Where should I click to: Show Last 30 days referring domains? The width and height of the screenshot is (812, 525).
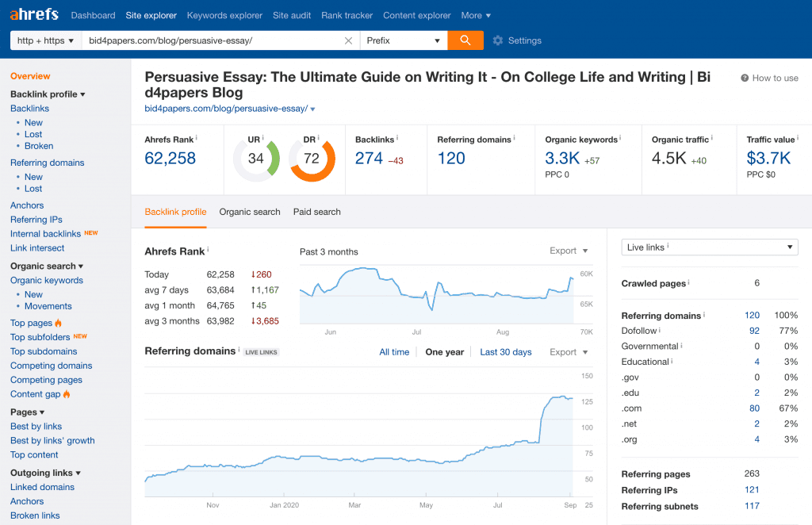coord(506,352)
